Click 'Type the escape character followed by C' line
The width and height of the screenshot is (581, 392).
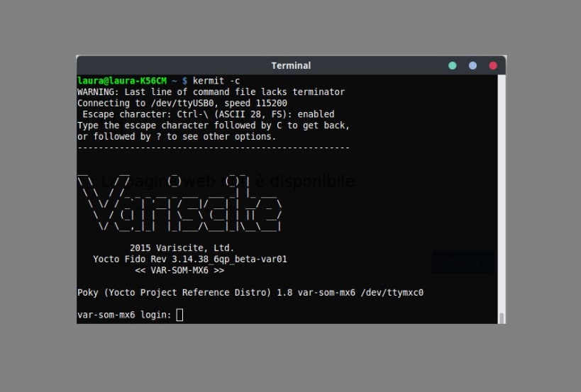pos(214,125)
